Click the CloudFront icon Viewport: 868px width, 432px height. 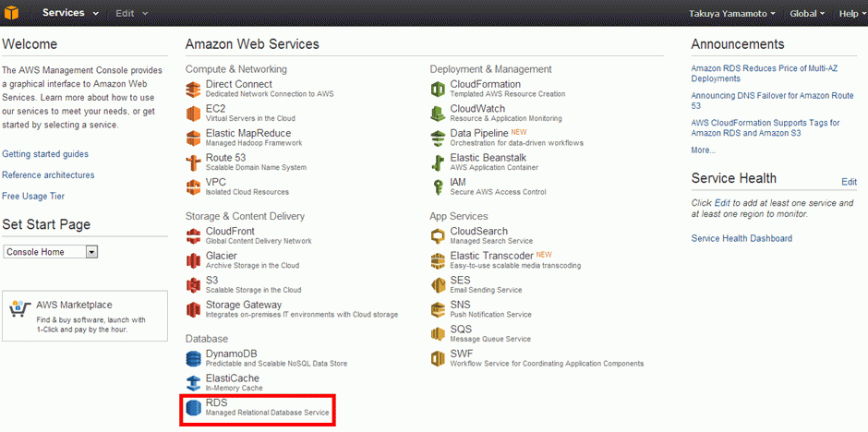[193, 235]
